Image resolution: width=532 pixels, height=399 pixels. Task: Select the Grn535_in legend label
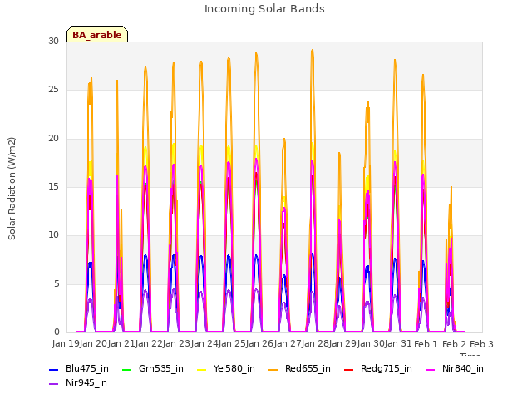coord(161,369)
